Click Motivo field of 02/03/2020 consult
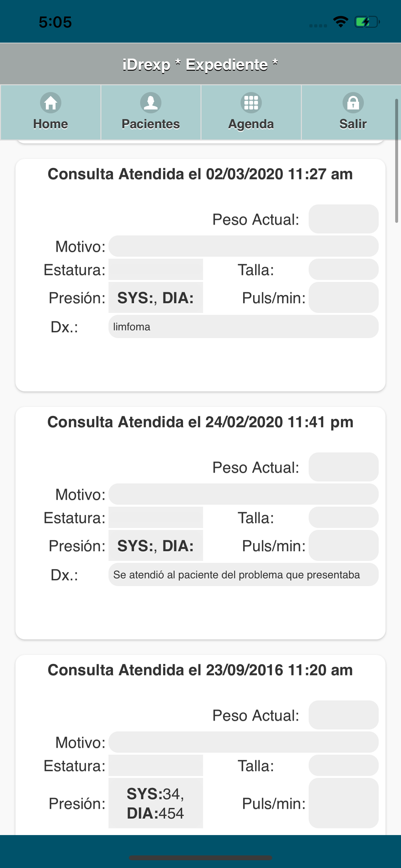This screenshot has height=868, width=401. [x=243, y=246]
